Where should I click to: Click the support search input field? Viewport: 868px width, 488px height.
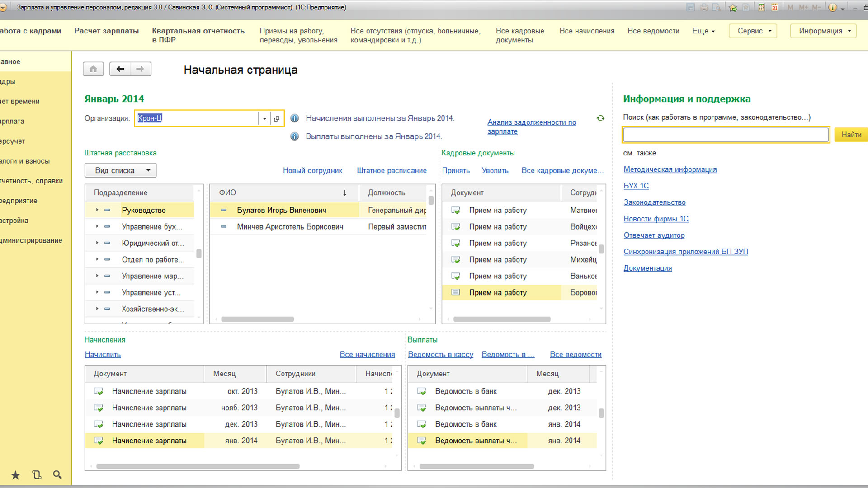(726, 135)
